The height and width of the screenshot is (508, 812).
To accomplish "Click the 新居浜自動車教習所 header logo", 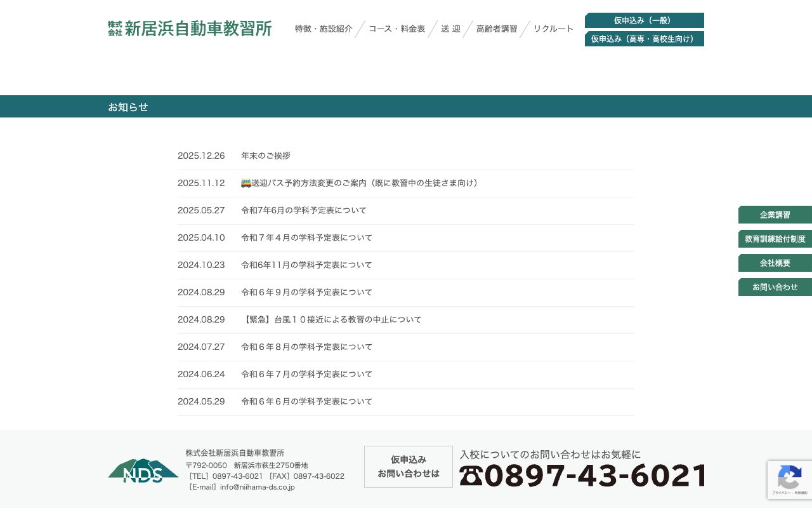I will click(189, 29).
